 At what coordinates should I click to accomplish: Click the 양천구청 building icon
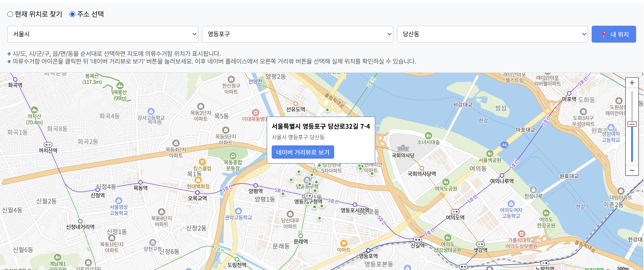click(x=153, y=242)
